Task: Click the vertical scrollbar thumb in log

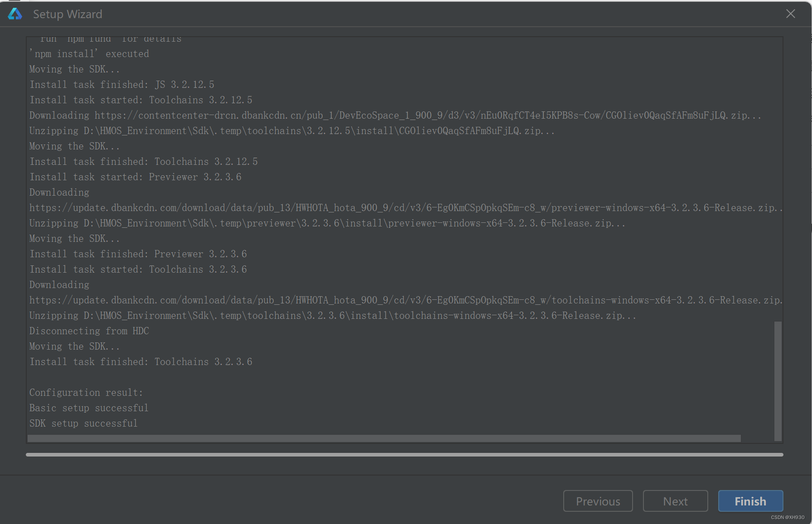Action: tap(778, 381)
